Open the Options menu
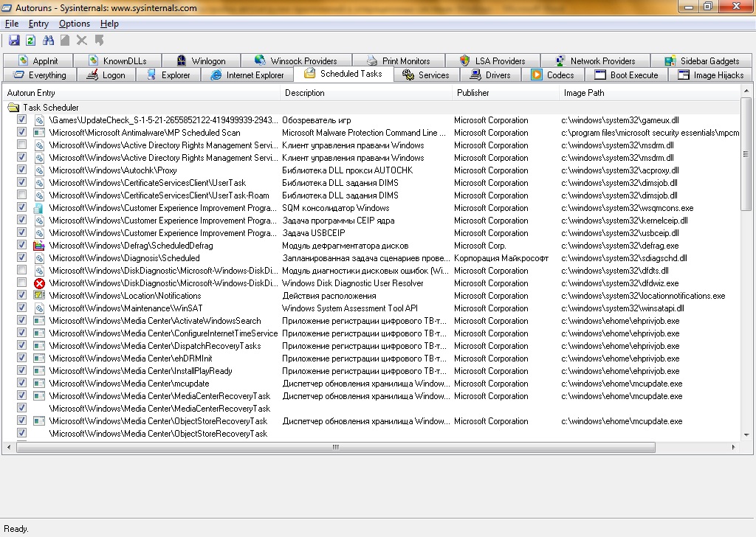The height and width of the screenshot is (537, 756). point(75,24)
